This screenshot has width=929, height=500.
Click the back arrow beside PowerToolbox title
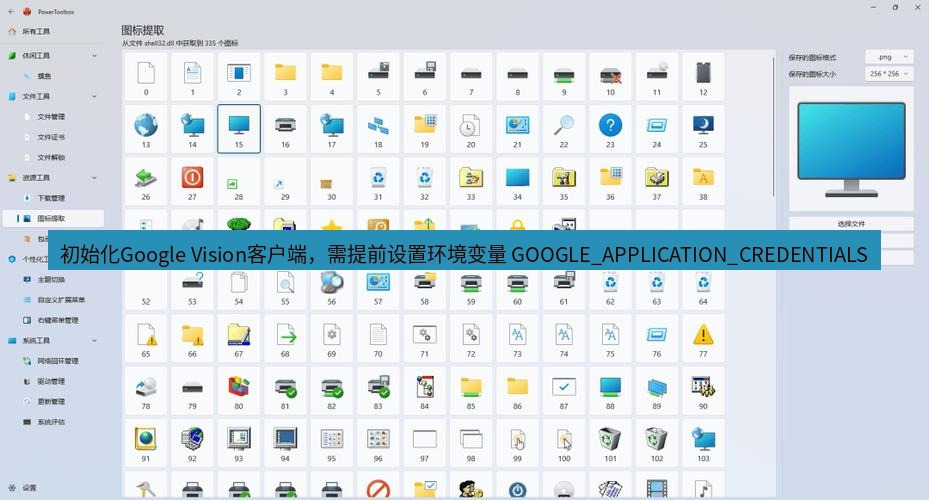[x=11, y=11]
